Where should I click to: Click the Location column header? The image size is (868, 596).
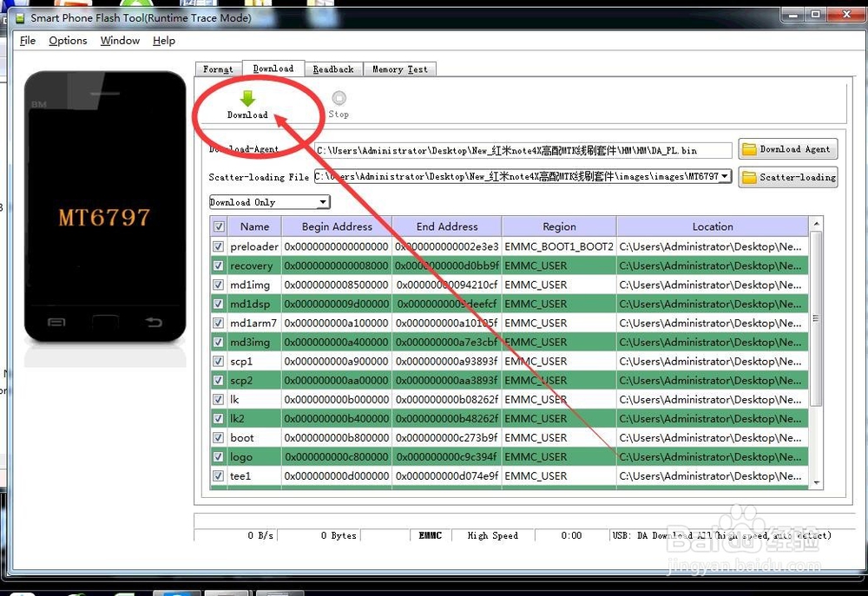713,226
